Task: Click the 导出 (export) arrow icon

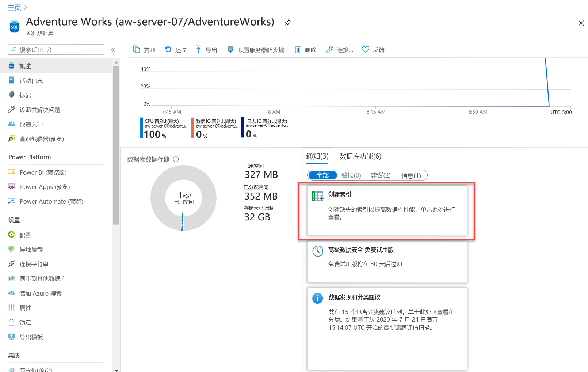Action: coord(198,49)
